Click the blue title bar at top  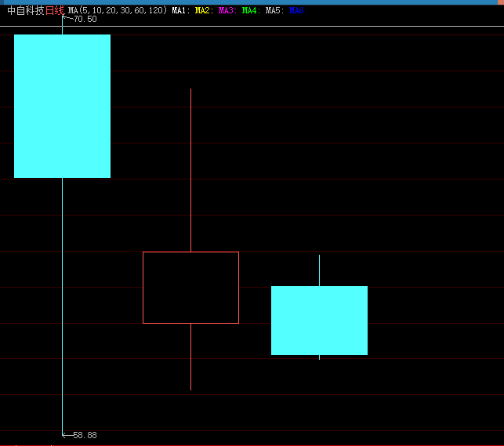[252, 2]
